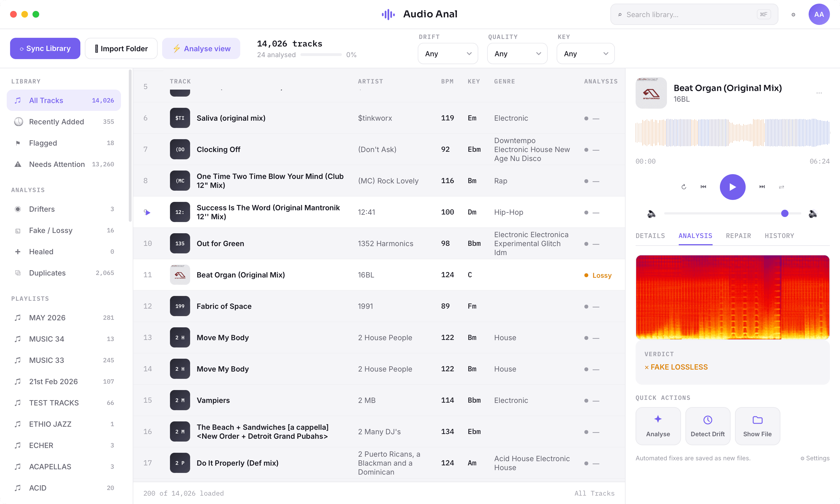840x504 pixels.
Task: Switch to the Analysis tab
Action: (x=695, y=236)
